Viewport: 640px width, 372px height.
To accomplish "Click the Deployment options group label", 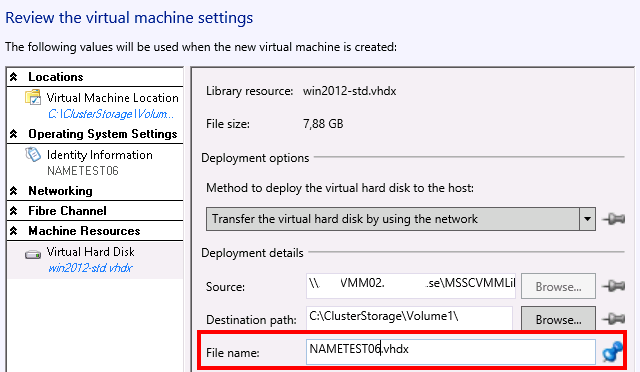I will (x=255, y=158).
